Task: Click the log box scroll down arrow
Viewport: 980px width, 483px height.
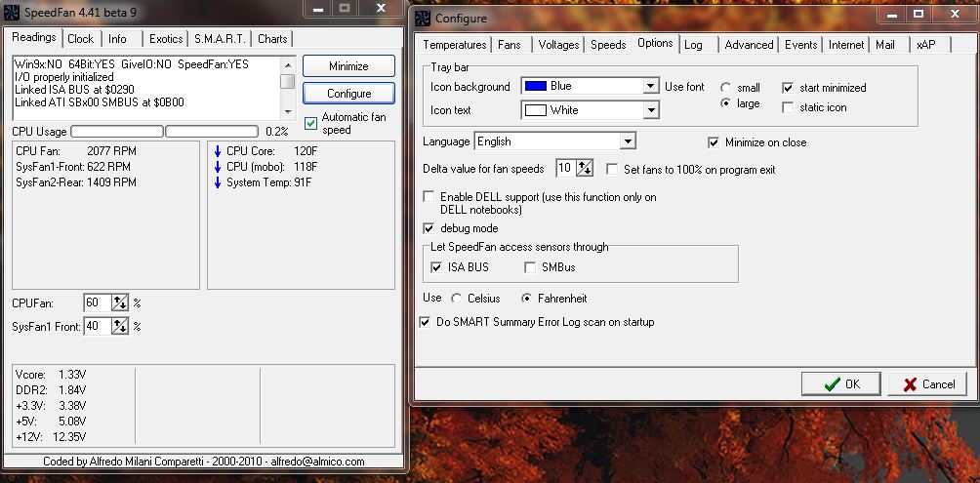Action: point(288,112)
